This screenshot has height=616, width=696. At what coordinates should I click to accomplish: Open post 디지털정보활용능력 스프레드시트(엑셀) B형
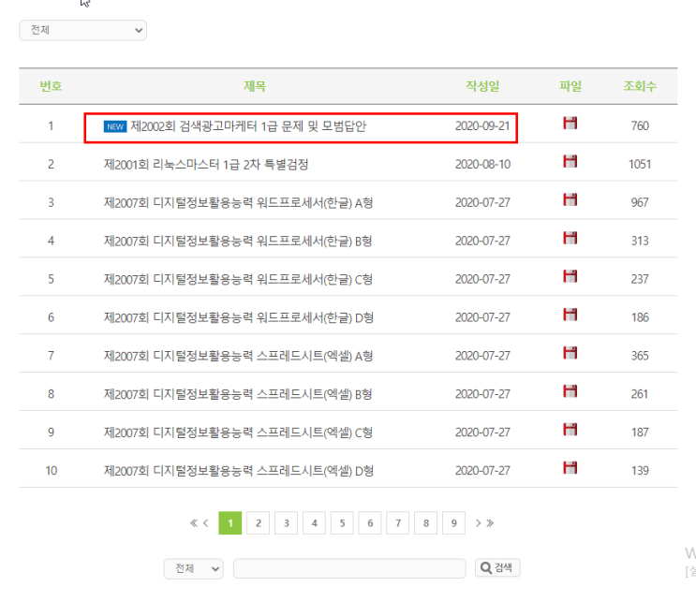[238, 394]
